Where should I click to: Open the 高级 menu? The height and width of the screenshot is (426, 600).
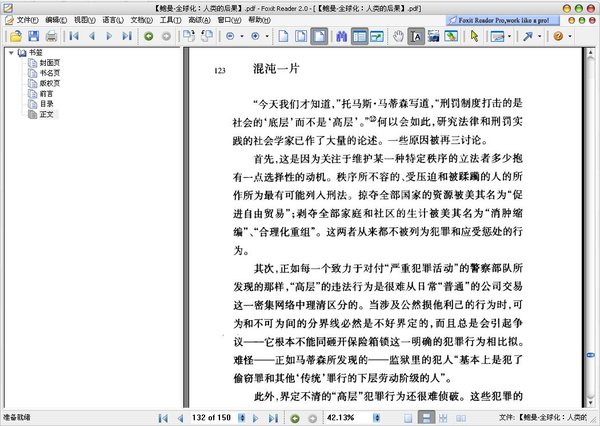point(199,20)
